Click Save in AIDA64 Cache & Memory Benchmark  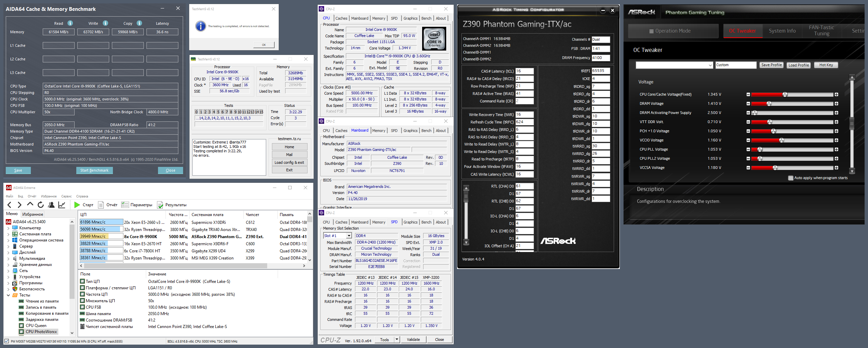pyautogui.click(x=18, y=170)
